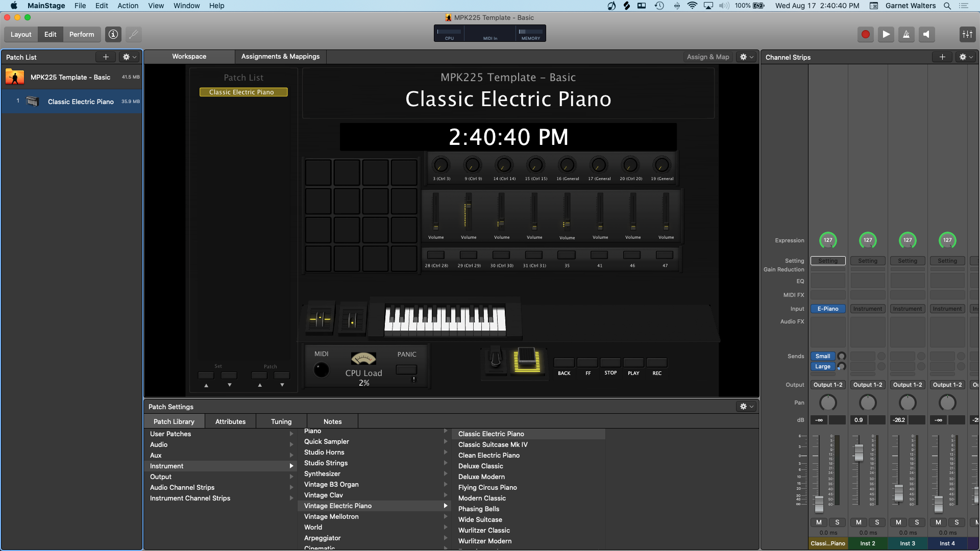This screenshot has height=551, width=980.
Task: Switch to Assignments & Mappings tab
Action: point(280,57)
